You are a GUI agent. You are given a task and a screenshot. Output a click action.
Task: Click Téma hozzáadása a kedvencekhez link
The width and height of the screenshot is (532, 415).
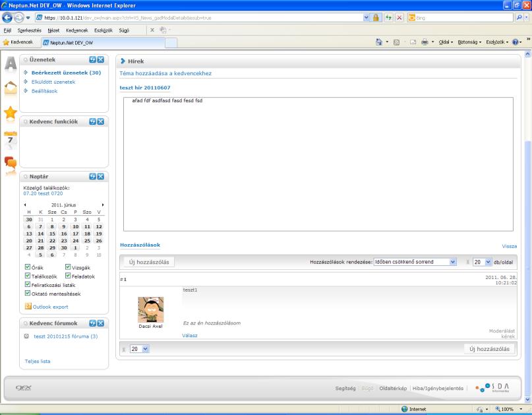point(165,73)
